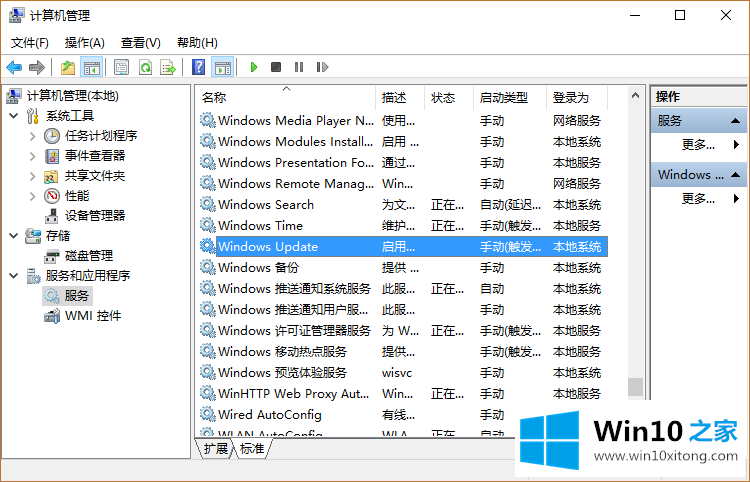Collapse the 存储 tree node
The height and width of the screenshot is (482, 750).
tap(13, 236)
